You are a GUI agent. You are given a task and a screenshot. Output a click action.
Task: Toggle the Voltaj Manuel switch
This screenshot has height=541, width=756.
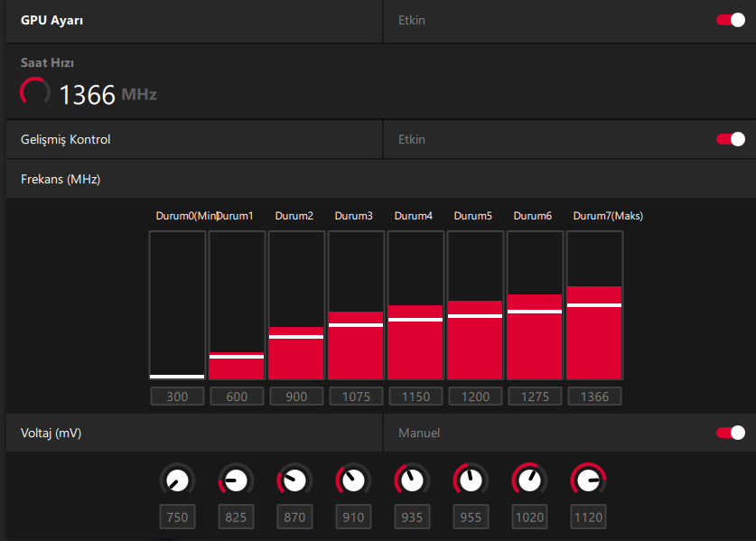[731, 433]
